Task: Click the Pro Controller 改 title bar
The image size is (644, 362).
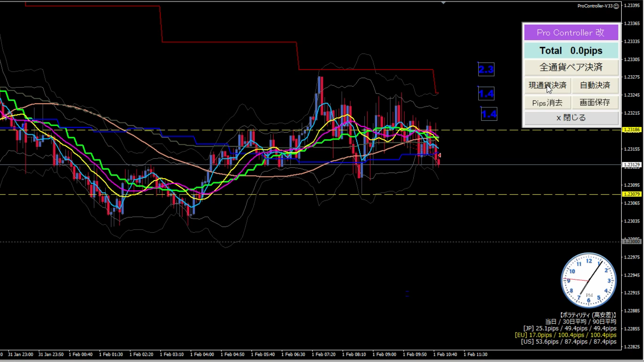Action: point(571,33)
